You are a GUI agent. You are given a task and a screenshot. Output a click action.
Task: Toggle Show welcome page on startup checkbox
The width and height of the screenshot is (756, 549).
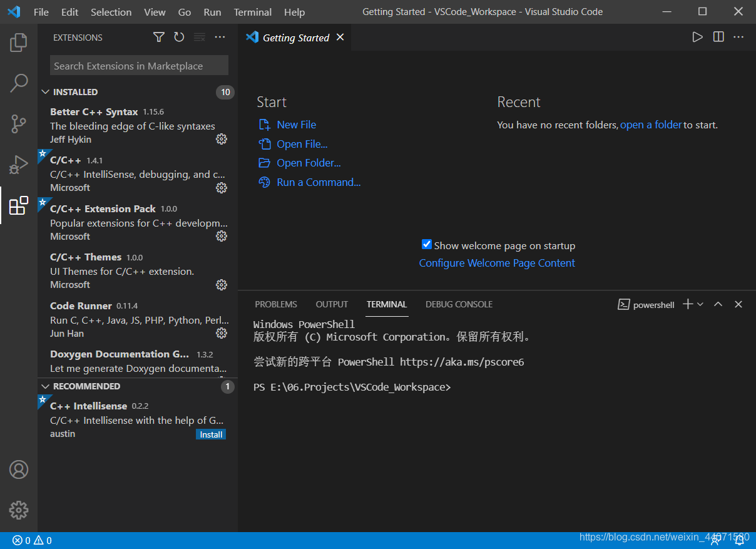coord(427,245)
